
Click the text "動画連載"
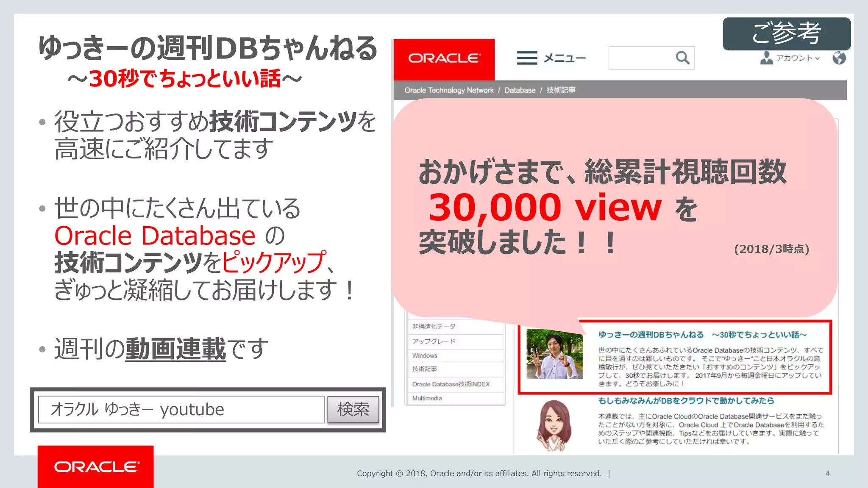tap(175, 349)
